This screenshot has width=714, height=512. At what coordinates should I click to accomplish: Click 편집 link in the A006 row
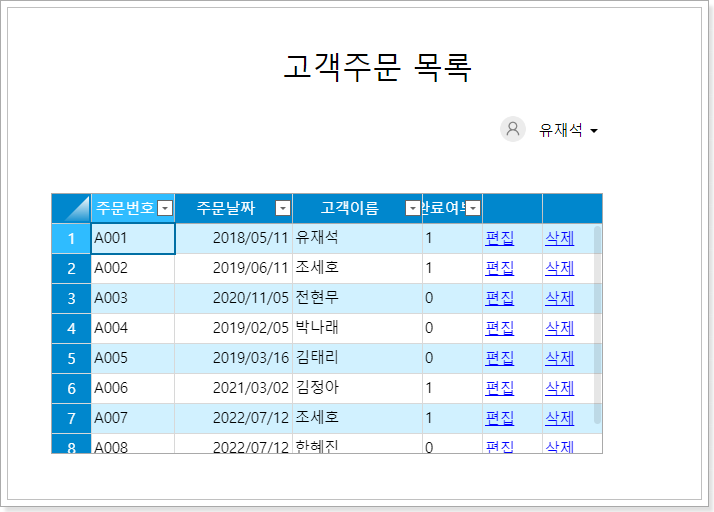pyautogui.click(x=499, y=388)
